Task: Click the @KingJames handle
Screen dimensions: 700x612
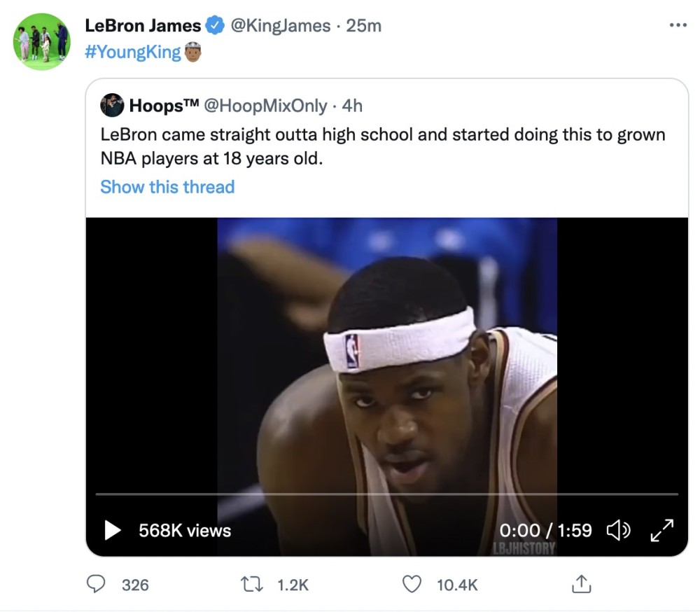Action: pyautogui.click(x=280, y=26)
